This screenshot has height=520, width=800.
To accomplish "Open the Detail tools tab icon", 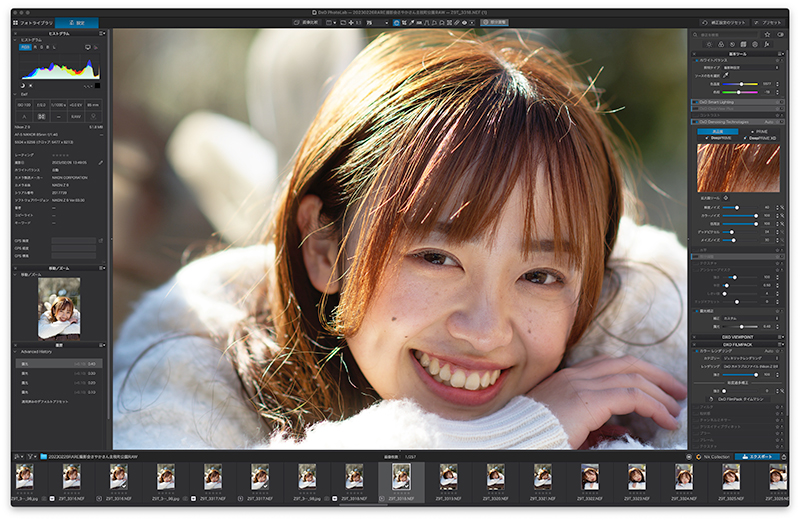I will pyautogui.click(x=732, y=44).
